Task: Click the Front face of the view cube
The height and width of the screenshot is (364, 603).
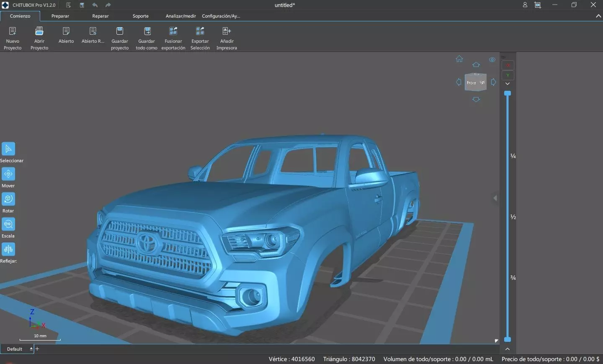Action: pos(472,83)
